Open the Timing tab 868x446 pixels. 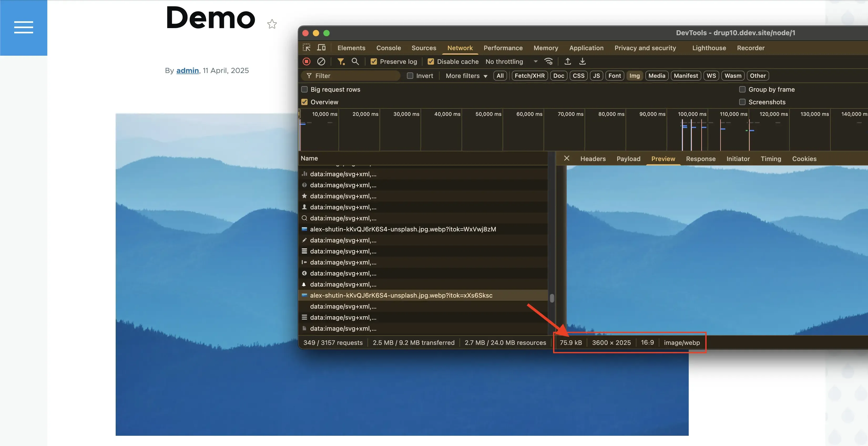771,159
